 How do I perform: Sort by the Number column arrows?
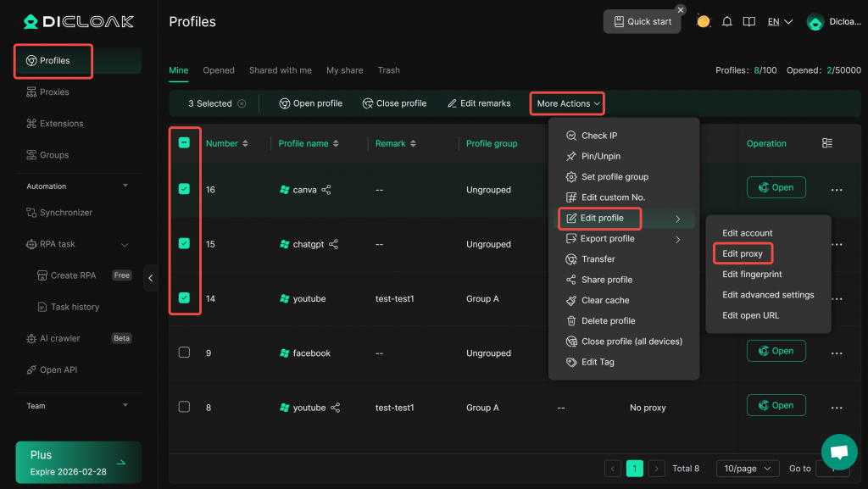click(245, 144)
